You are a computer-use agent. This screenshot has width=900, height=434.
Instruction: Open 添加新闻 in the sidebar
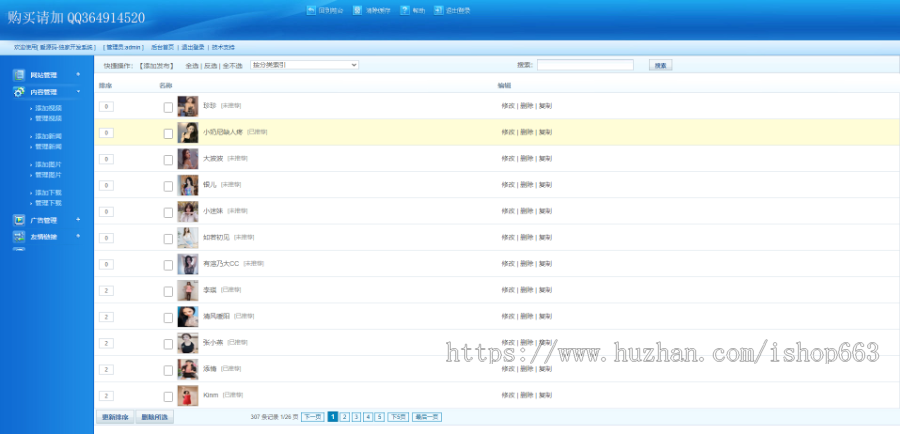48,136
